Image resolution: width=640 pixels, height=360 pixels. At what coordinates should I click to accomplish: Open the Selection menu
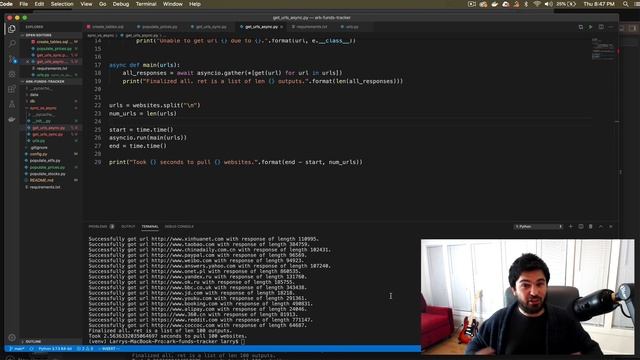pos(62,4)
